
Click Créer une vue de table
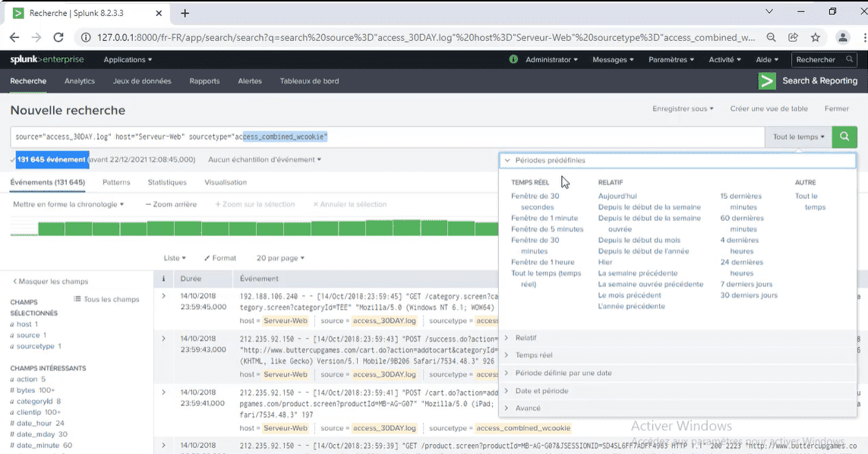pyautogui.click(x=769, y=109)
